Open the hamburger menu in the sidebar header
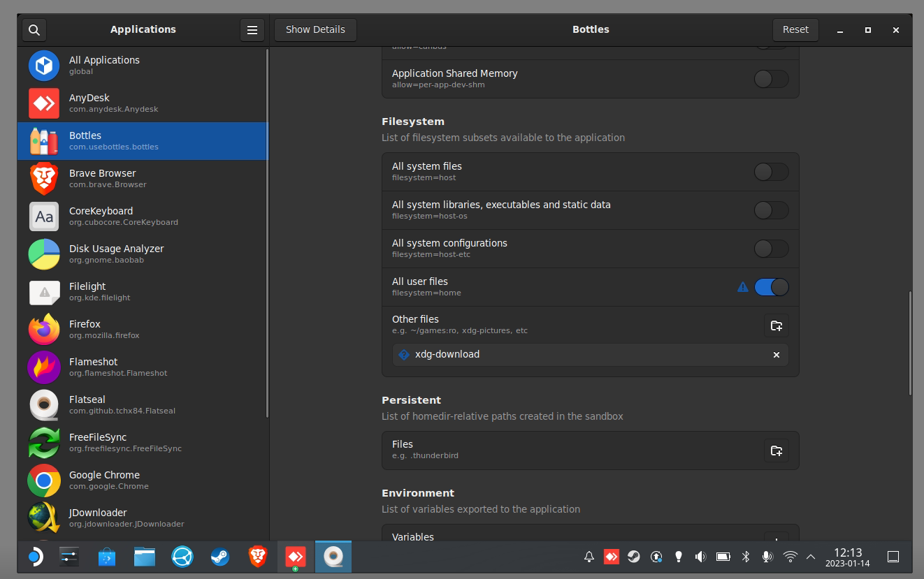 click(252, 30)
